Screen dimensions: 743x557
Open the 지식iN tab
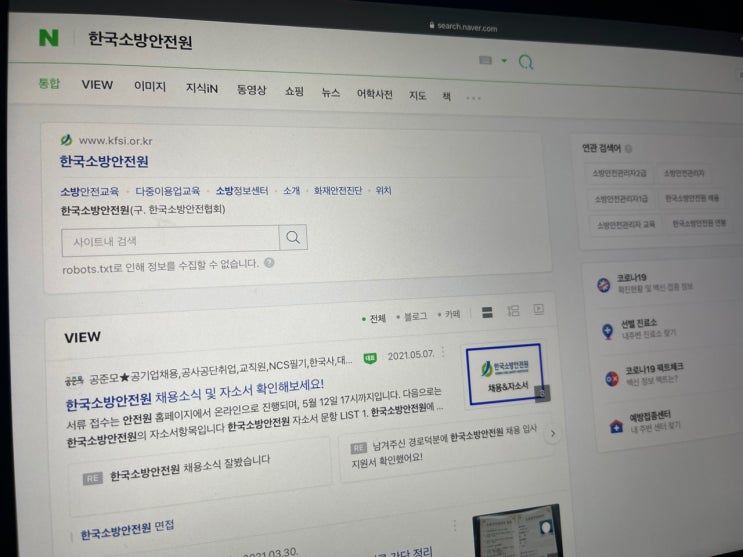(x=202, y=88)
